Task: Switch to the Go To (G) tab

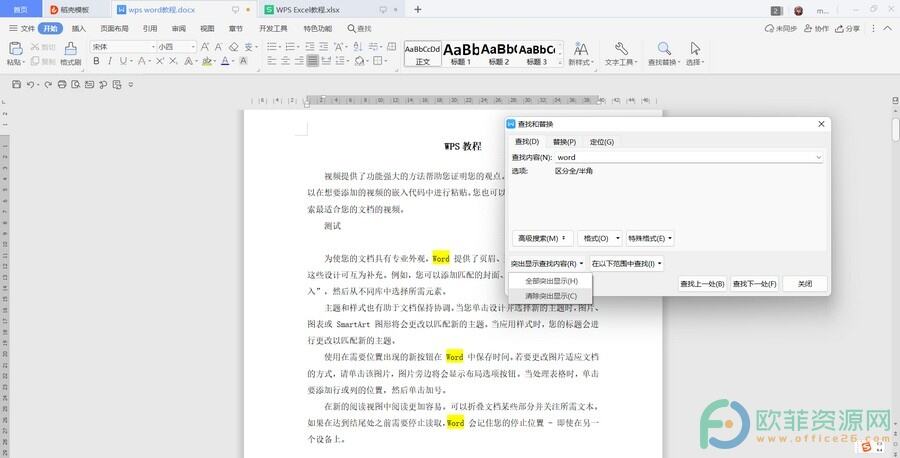Action: [602, 142]
